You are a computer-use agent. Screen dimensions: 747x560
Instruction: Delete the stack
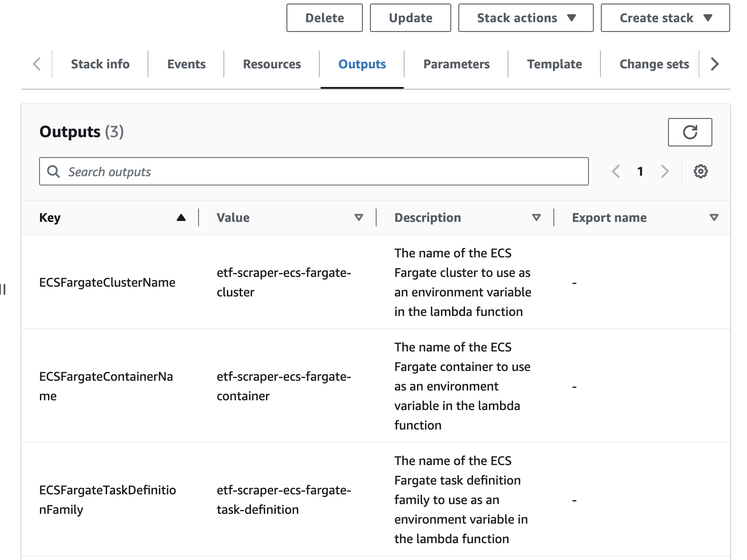(x=325, y=18)
